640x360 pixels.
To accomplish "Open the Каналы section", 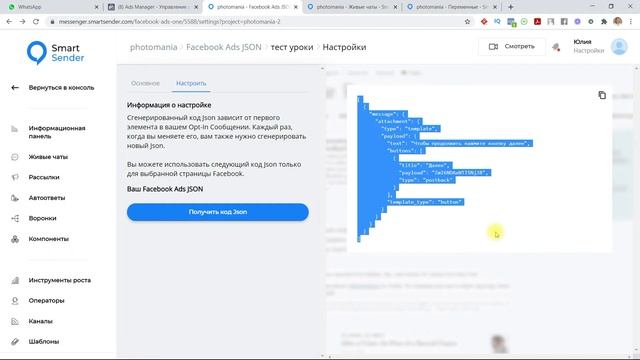I will pyautogui.click(x=40, y=321).
